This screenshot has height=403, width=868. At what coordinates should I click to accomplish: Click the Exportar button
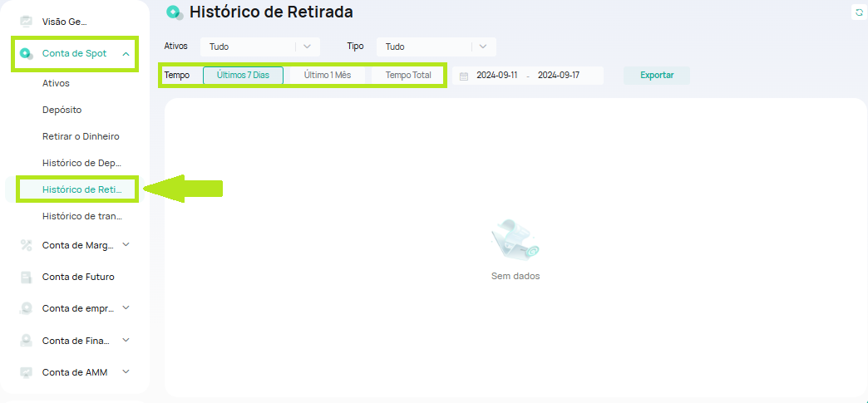(x=657, y=76)
